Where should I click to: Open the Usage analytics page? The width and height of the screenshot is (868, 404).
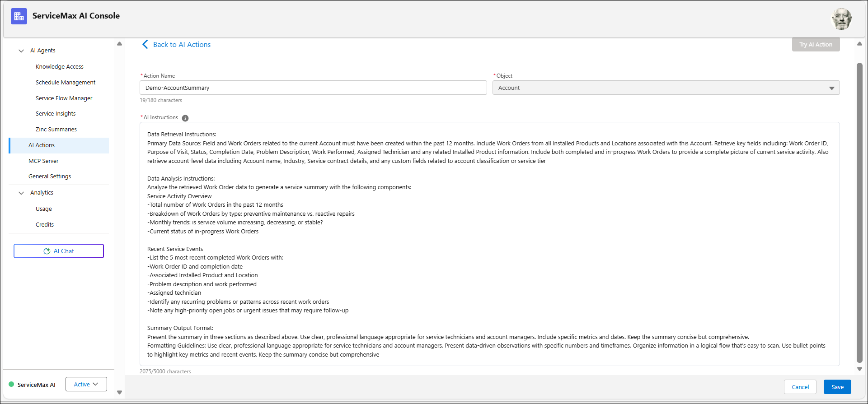44,209
